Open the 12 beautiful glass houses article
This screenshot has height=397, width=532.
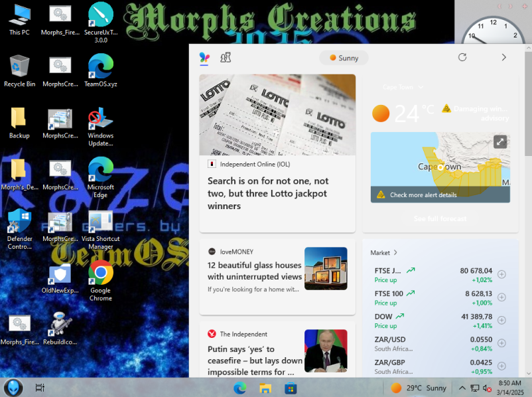pos(255,271)
